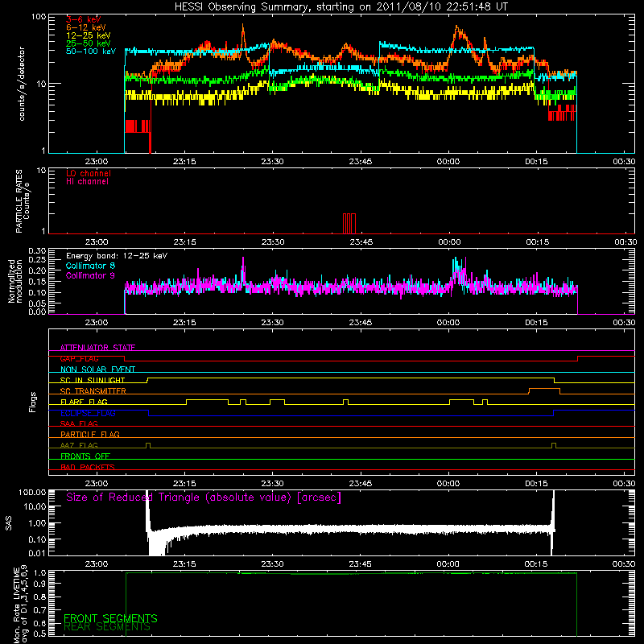Screen dimensions: 644x644
Task: Click the 23:30 tick under the modulation panel
Action: 272,323
